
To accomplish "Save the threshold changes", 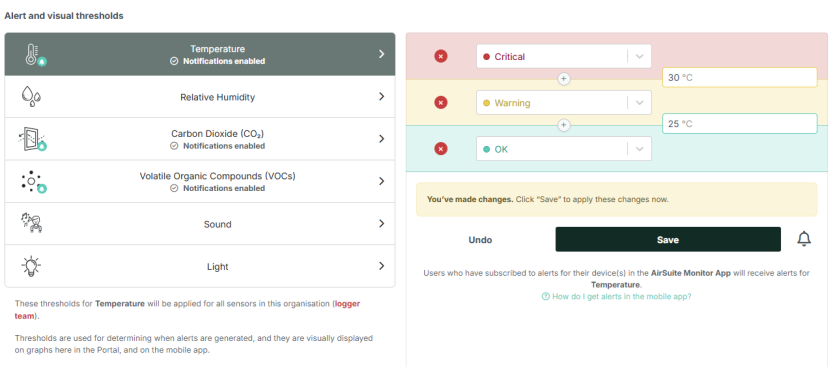I will pyautogui.click(x=668, y=240).
